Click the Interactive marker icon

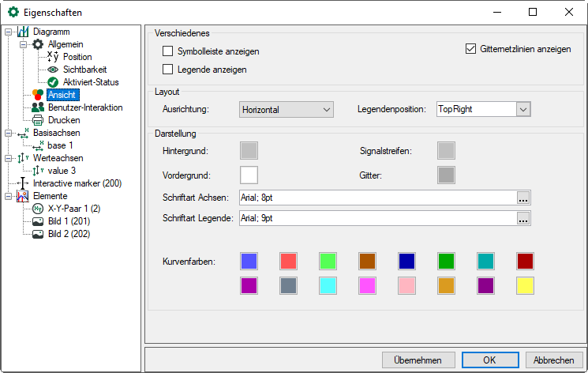coord(23,183)
